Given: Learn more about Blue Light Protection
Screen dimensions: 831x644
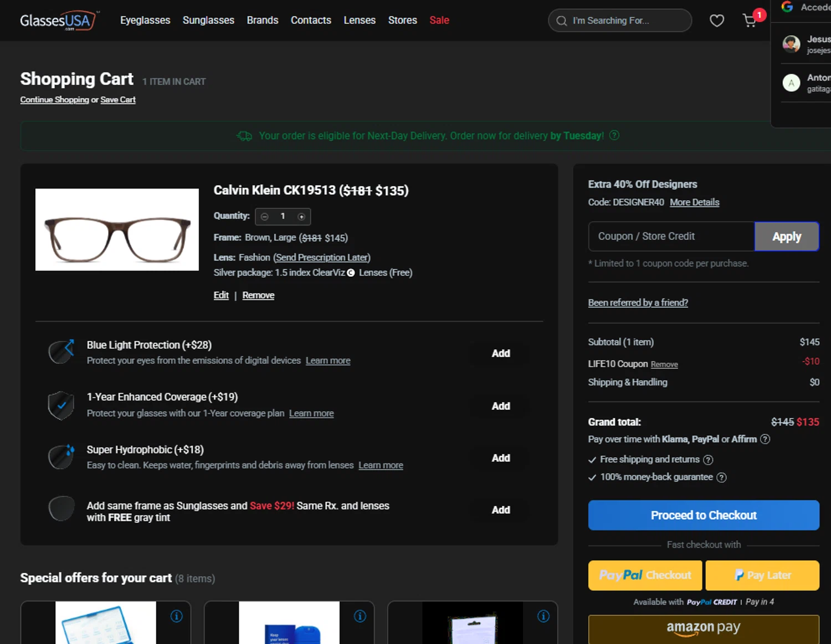Looking at the screenshot, I should coord(328,360).
